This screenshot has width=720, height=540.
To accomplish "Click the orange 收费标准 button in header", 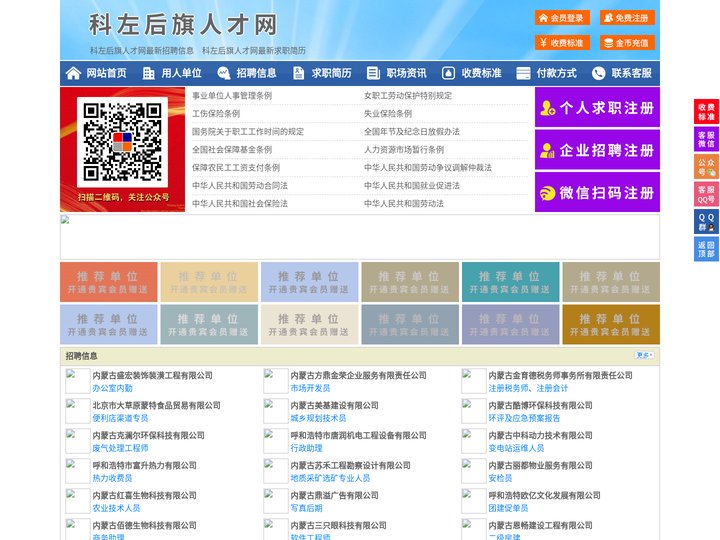I will pyautogui.click(x=562, y=43).
